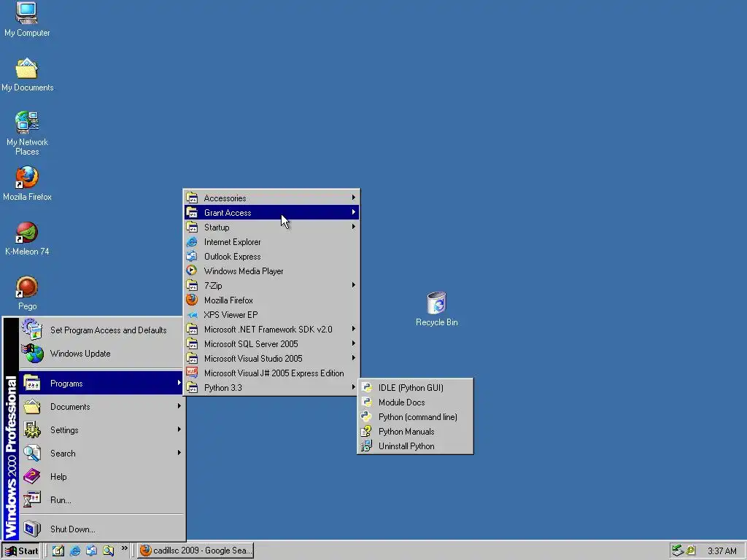
Task: Choose Shut Down... in the Start menu
Action: 101,529
